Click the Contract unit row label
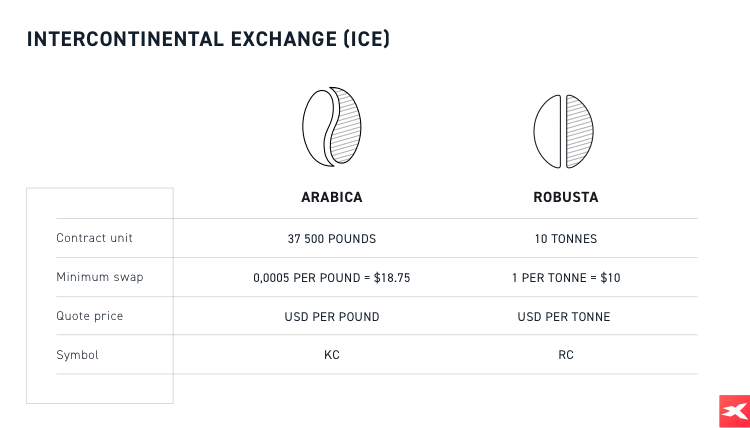Viewport: 750px width, 428px height. click(94, 238)
